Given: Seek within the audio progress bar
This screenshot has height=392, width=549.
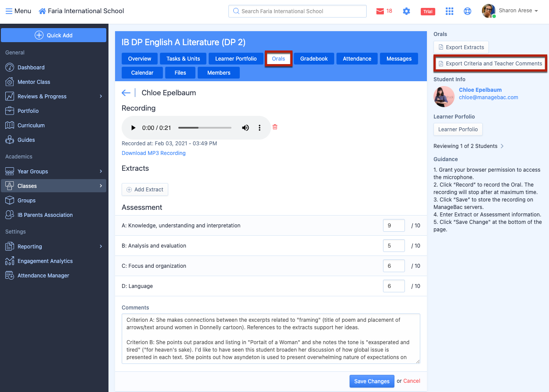Looking at the screenshot, I should point(205,128).
